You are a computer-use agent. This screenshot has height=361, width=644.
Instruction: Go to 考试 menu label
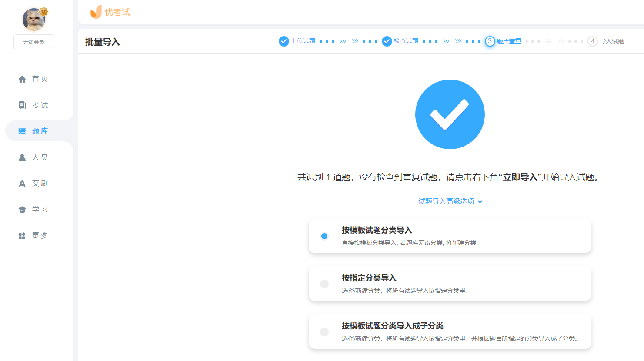[x=40, y=105]
